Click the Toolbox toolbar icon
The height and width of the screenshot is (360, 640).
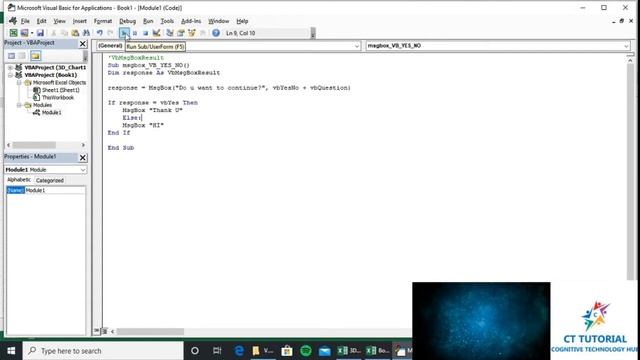coord(202,33)
